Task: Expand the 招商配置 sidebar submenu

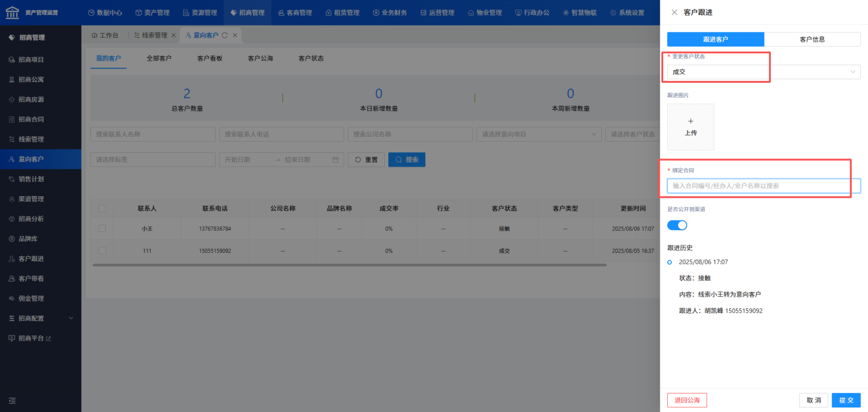Action: (x=41, y=318)
